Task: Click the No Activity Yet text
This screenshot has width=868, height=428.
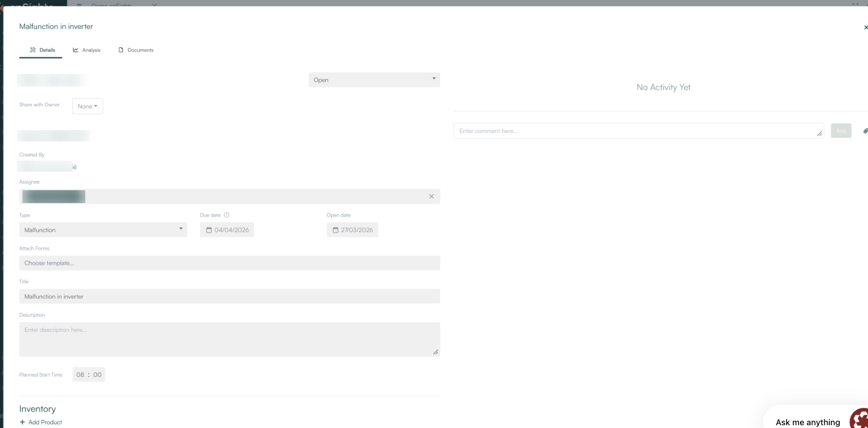Action: tap(663, 88)
